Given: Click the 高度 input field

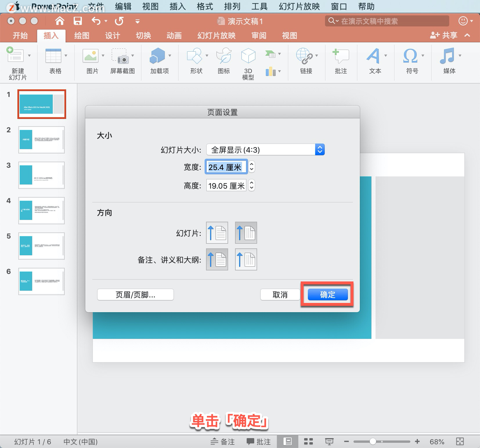Looking at the screenshot, I should pyautogui.click(x=226, y=185).
